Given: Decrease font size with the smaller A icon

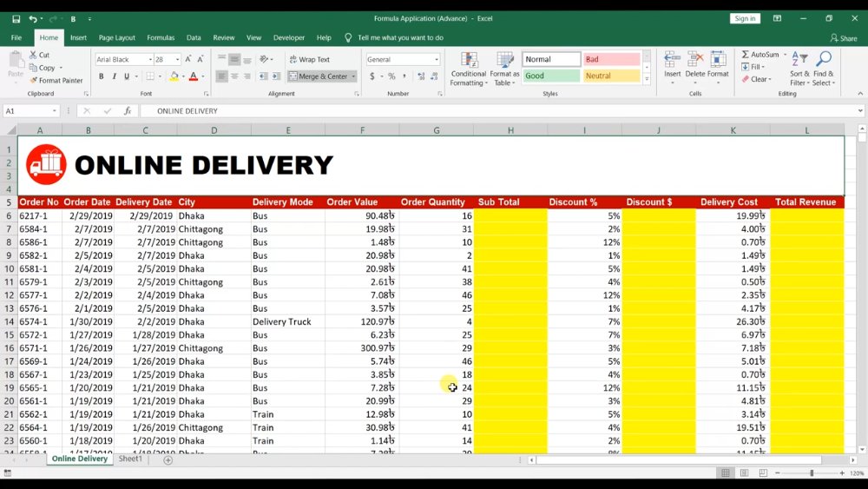Looking at the screenshot, I should (x=201, y=59).
